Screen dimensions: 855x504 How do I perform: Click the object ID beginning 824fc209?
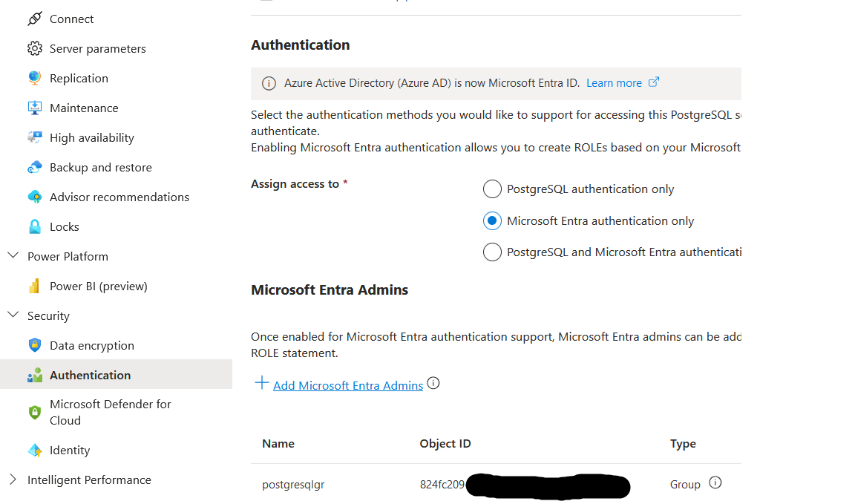tap(442, 485)
